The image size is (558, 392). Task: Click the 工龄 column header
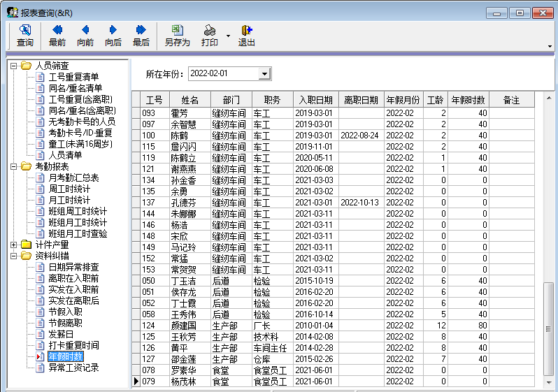tap(436, 100)
